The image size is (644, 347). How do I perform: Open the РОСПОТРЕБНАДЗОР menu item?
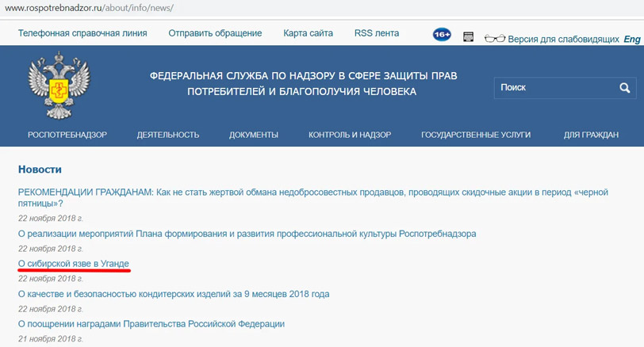point(67,135)
